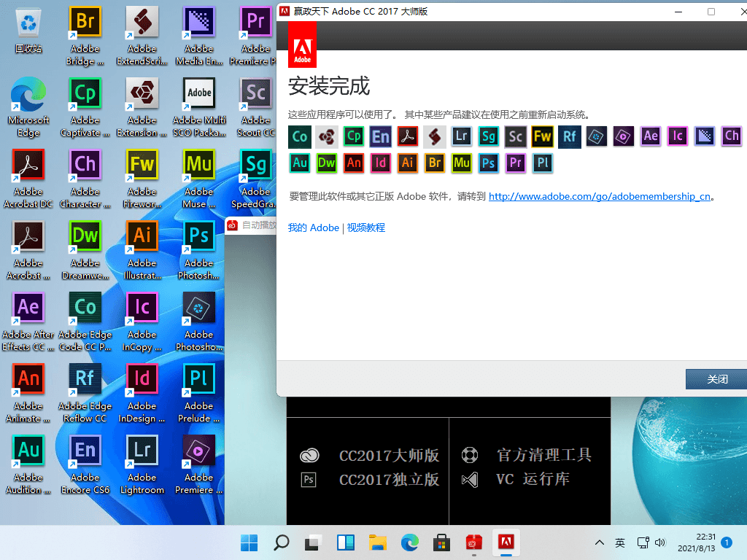Image resolution: width=747 pixels, height=560 pixels.
Task: Open the Adobe After Effects desktop shortcut
Action: (28, 322)
